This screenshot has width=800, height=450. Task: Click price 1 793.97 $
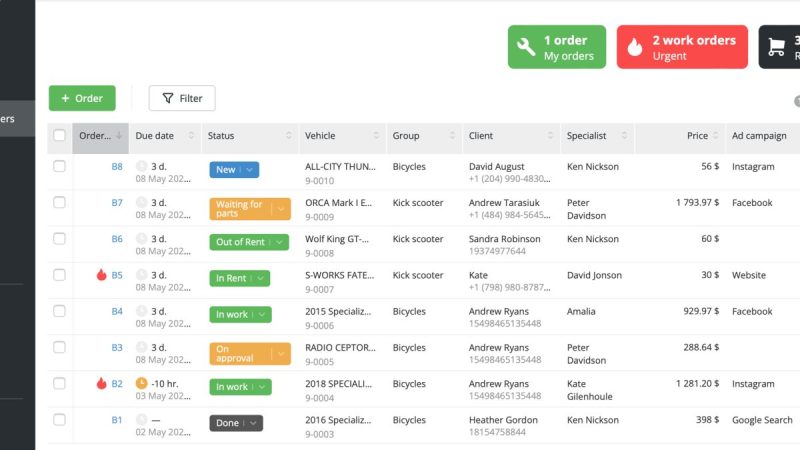click(x=697, y=203)
